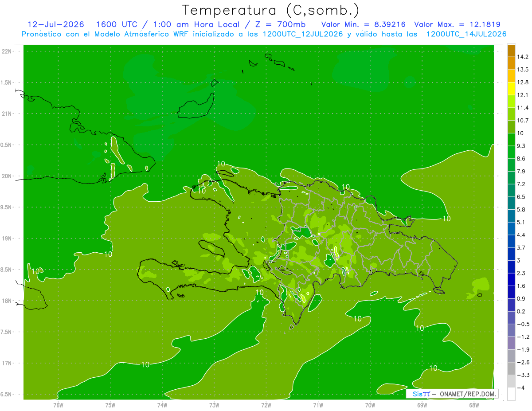The height and width of the screenshot is (411, 532).
Task: Click the legend swatch between 5.8 and 6.5
Action: (511, 203)
